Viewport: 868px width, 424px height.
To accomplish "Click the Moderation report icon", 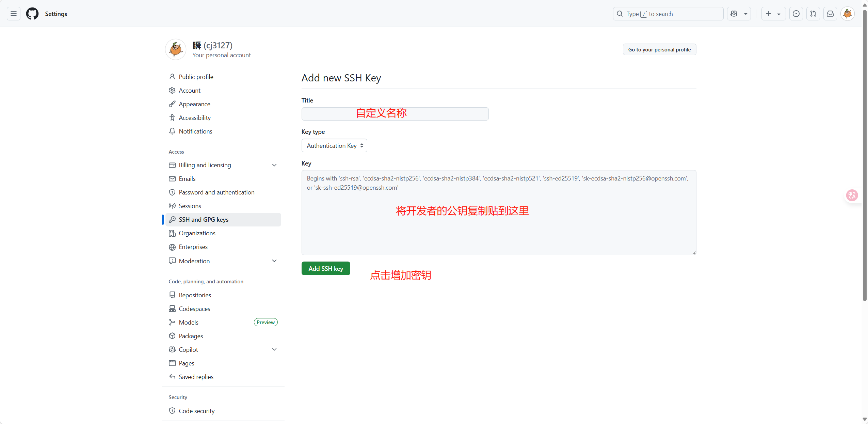I will (x=172, y=261).
